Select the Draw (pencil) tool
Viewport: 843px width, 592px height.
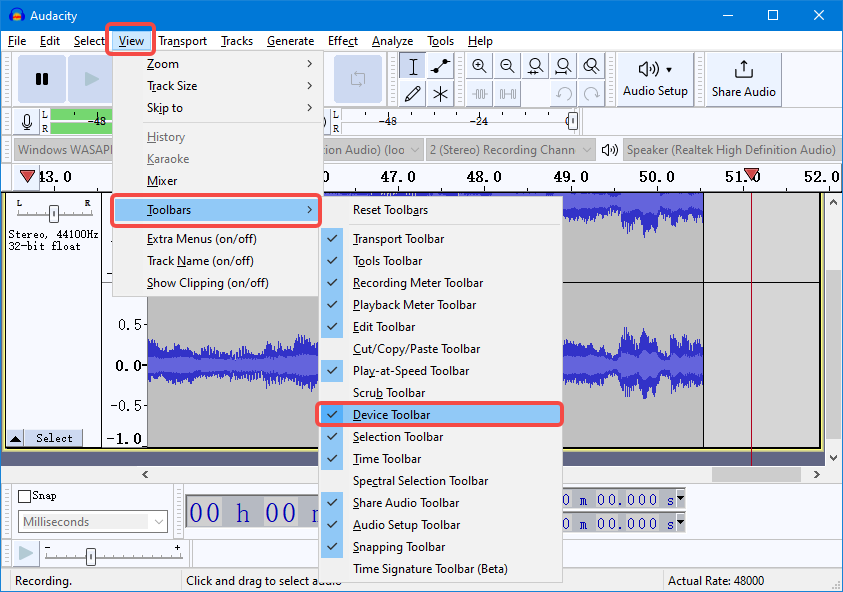[412, 94]
